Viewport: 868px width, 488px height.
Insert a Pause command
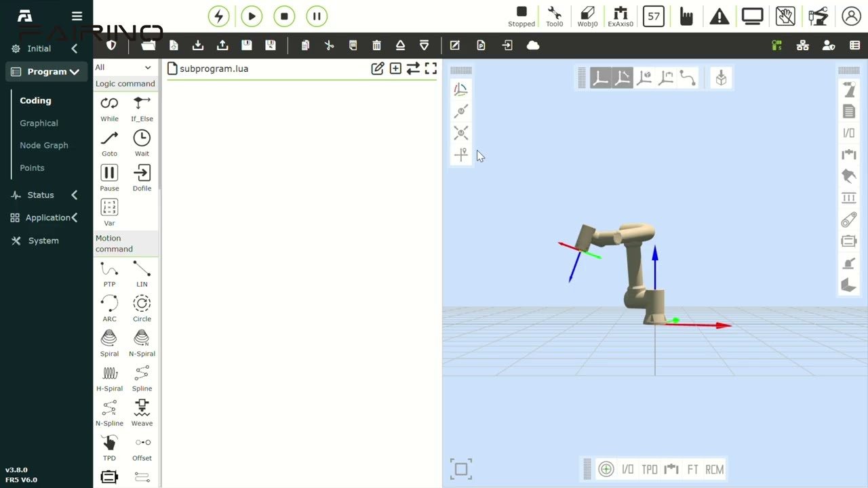pyautogui.click(x=109, y=178)
